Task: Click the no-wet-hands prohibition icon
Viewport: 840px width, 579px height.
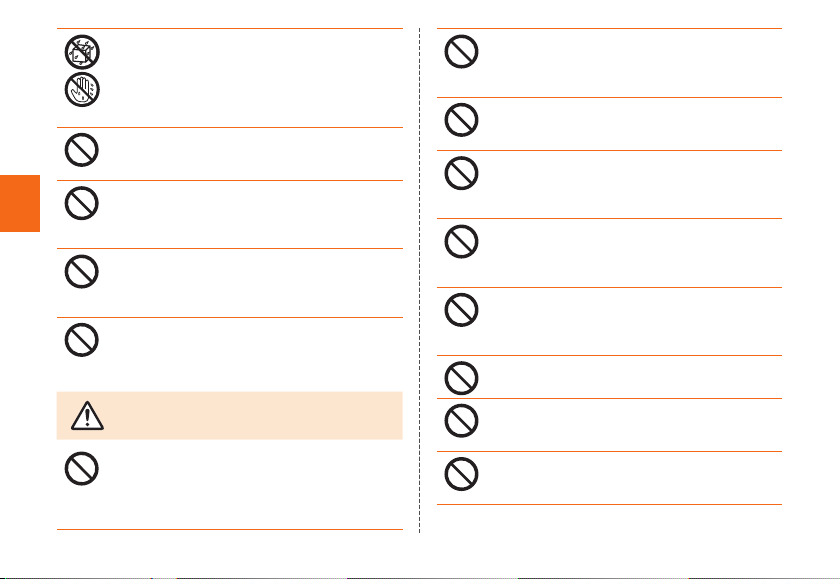Action: [82, 89]
